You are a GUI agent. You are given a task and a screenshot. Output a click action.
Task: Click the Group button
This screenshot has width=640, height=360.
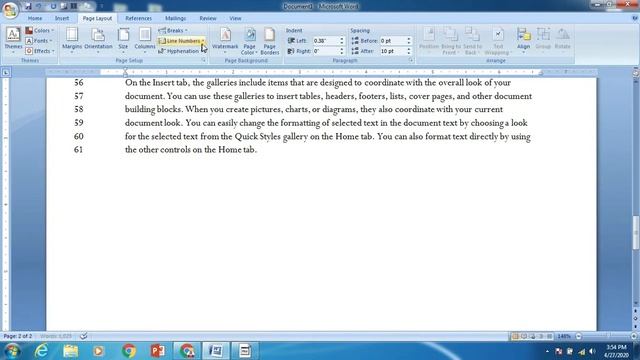click(x=543, y=40)
